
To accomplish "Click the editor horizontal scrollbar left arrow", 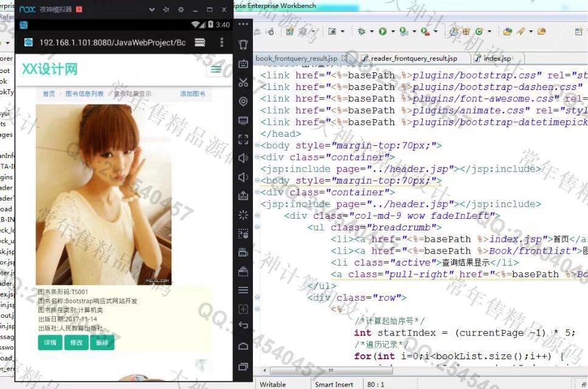I will coord(265,371).
